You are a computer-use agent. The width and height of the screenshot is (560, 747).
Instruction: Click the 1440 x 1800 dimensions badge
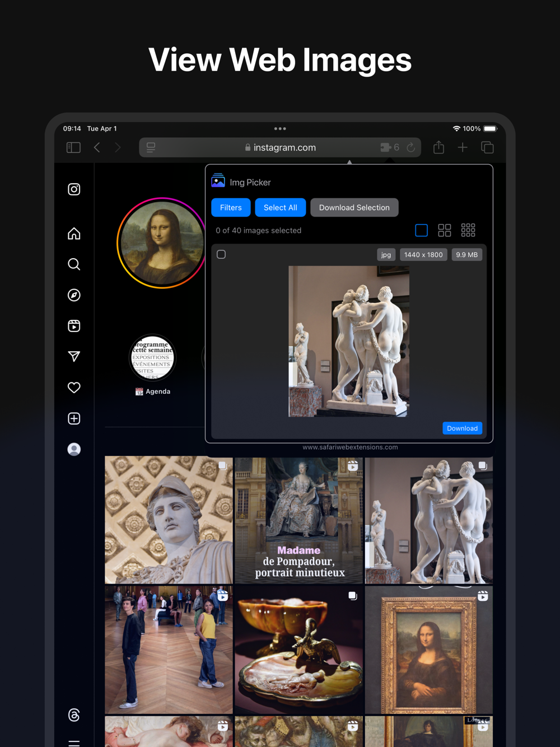tap(423, 255)
